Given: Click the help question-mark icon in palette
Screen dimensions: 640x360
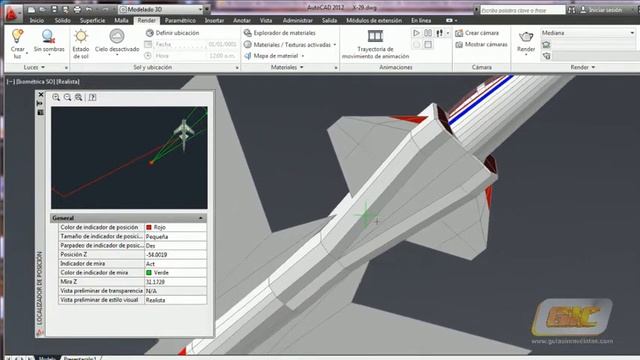Looking at the screenshot, I should 92,97.
